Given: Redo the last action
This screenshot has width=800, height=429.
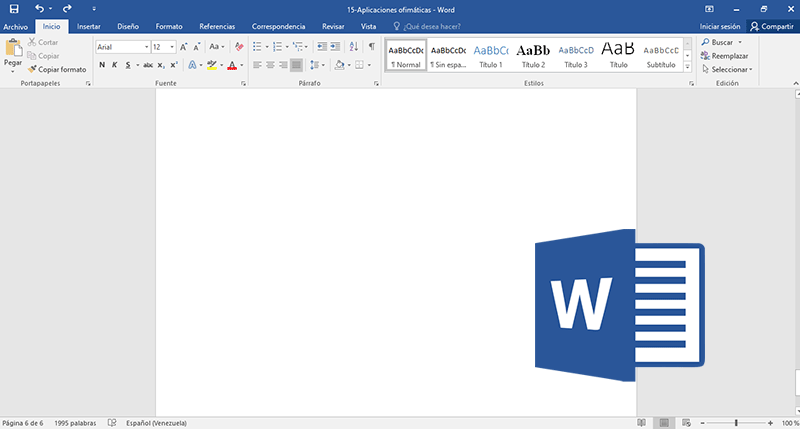Looking at the screenshot, I should coord(67,9).
